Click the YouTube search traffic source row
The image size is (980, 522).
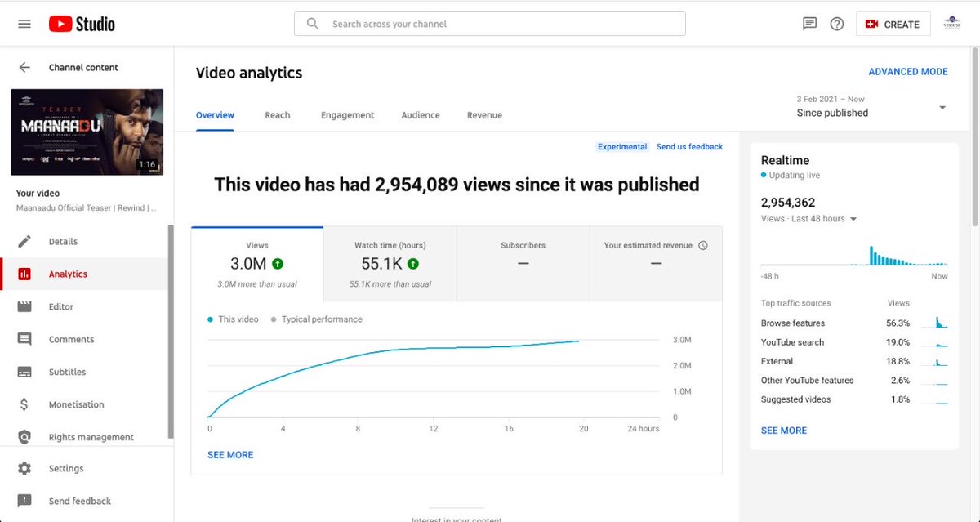[x=854, y=342]
